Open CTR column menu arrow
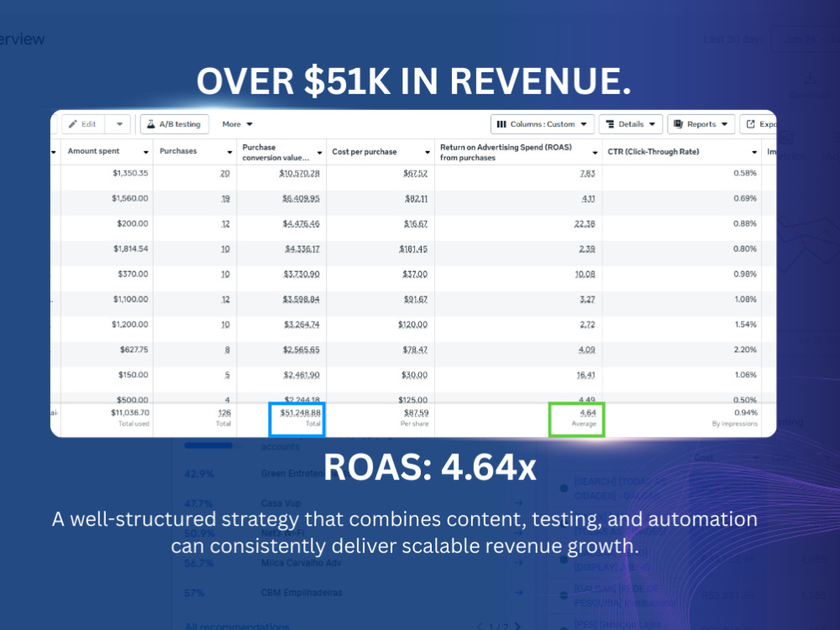The width and height of the screenshot is (840, 630). coord(754,152)
